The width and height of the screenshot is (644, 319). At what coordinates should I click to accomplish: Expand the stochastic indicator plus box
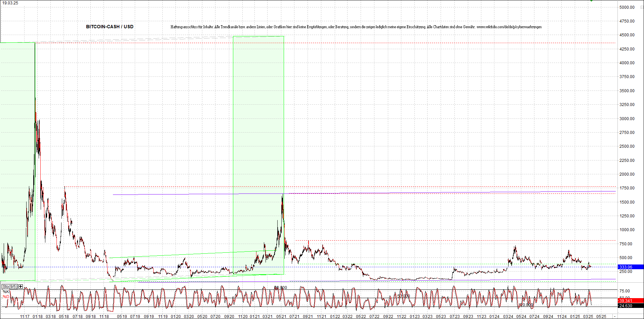(x=21, y=286)
